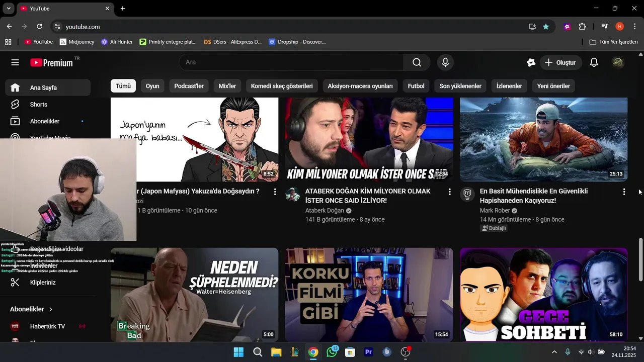Select Son yüklenenler chip

[460, 86]
